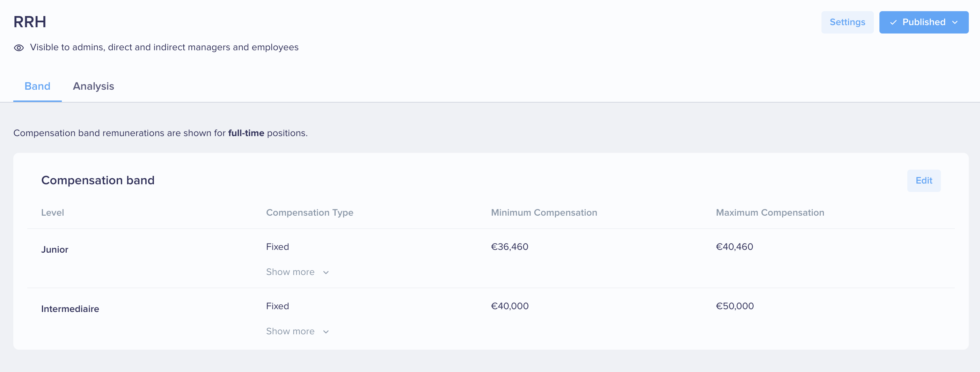This screenshot has width=980, height=372.
Task: Open the Settings button
Action: tap(847, 22)
